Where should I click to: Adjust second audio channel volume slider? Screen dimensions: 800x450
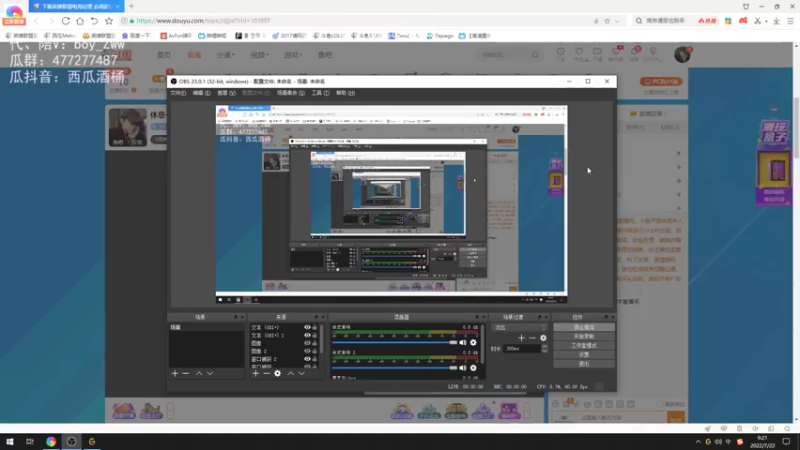click(x=394, y=368)
